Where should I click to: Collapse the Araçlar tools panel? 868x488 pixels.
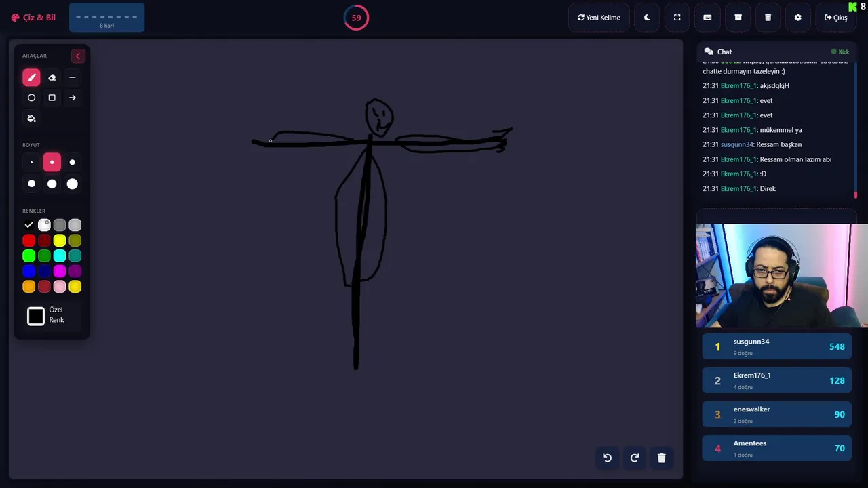coord(77,56)
